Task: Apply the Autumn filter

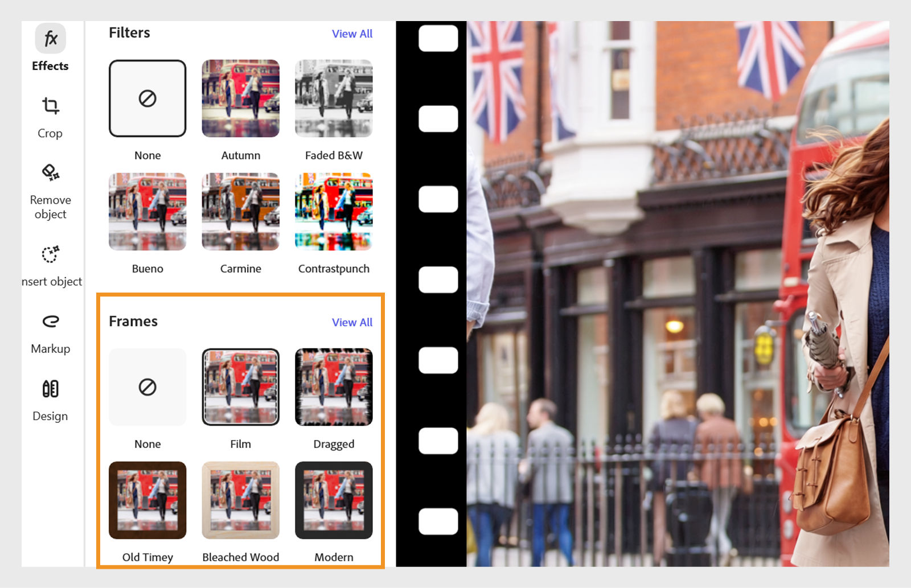Action: (x=240, y=97)
